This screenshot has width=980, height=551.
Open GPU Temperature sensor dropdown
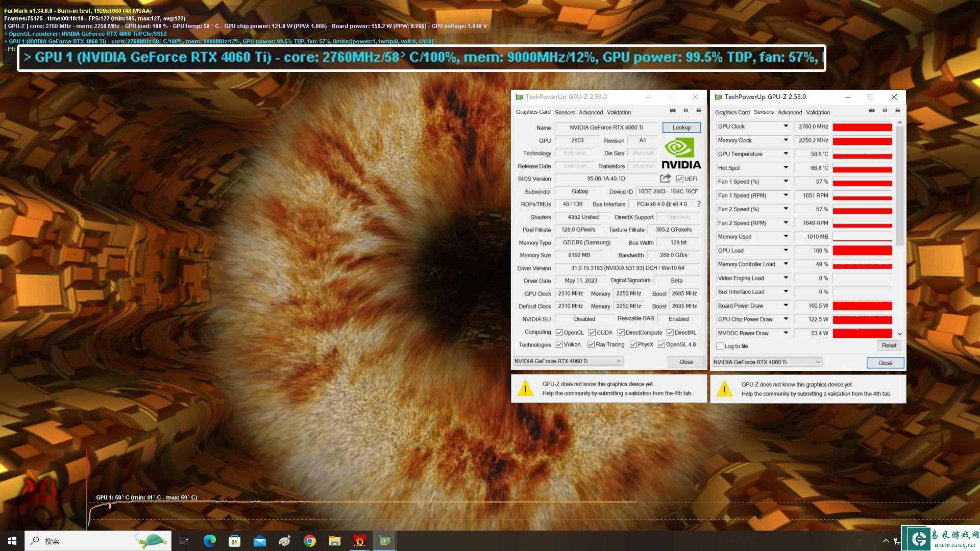click(786, 154)
